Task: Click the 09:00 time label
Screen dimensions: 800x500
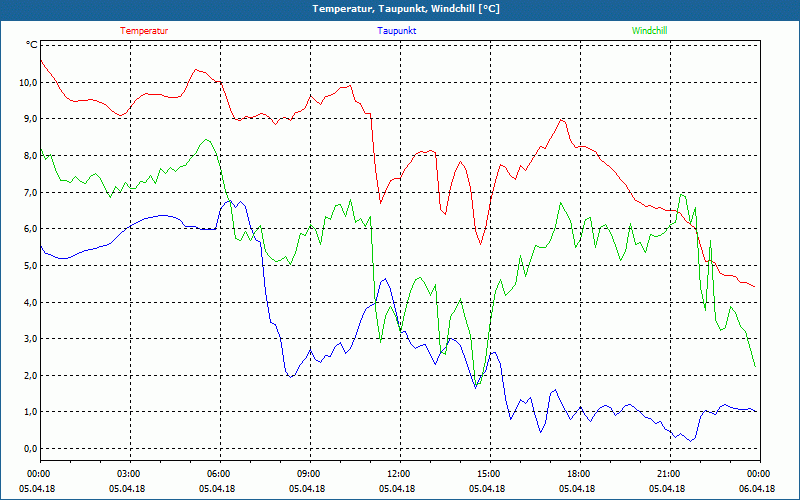Action: (x=307, y=474)
